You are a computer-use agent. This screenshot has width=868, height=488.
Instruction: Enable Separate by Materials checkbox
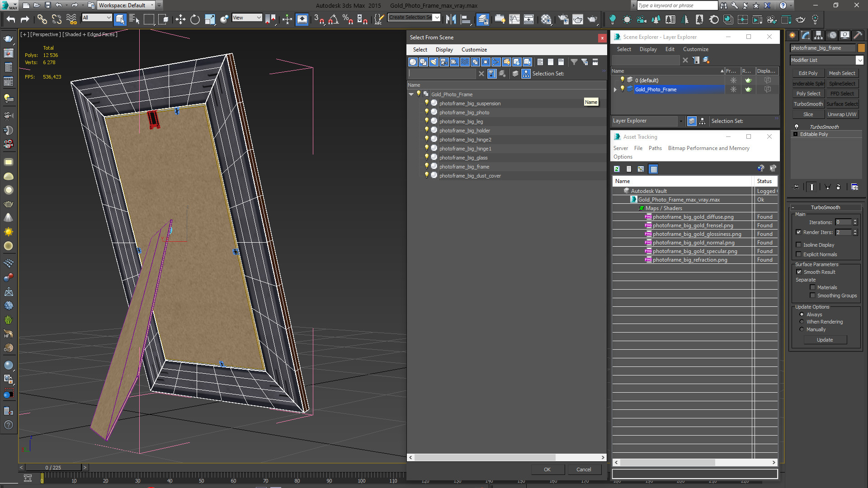pos(812,287)
